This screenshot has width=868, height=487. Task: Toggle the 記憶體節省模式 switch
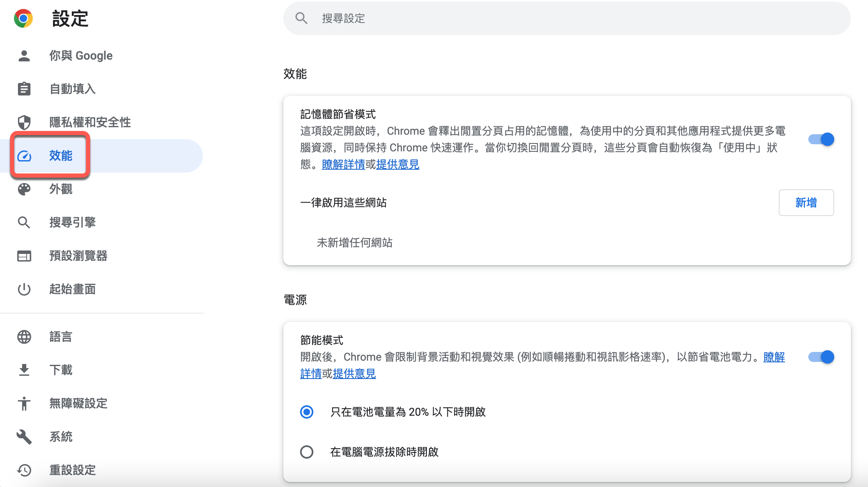821,139
